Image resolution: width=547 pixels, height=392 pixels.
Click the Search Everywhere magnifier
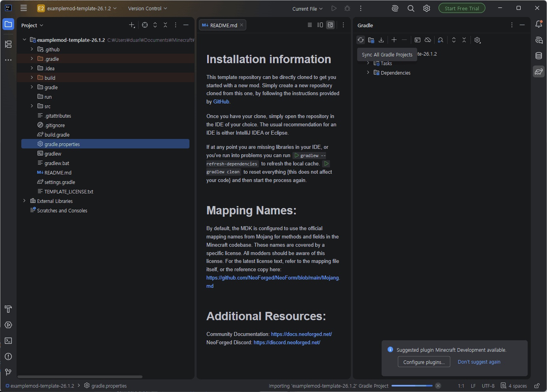pyautogui.click(x=411, y=8)
